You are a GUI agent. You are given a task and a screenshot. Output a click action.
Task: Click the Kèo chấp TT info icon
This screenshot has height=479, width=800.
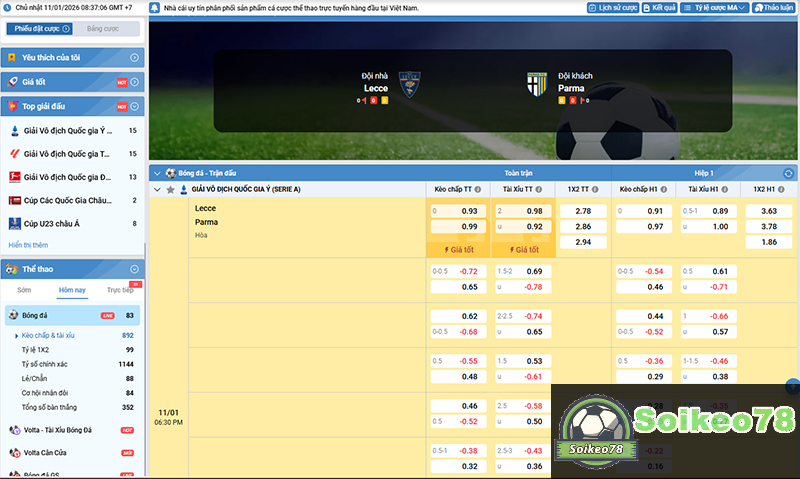pos(478,189)
